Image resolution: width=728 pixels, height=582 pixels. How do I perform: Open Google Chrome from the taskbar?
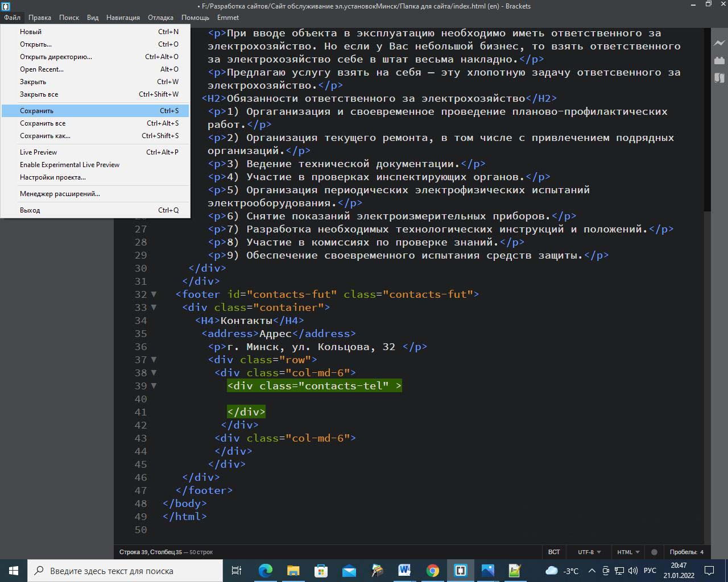pyautogui.click(x=433, y=571)
